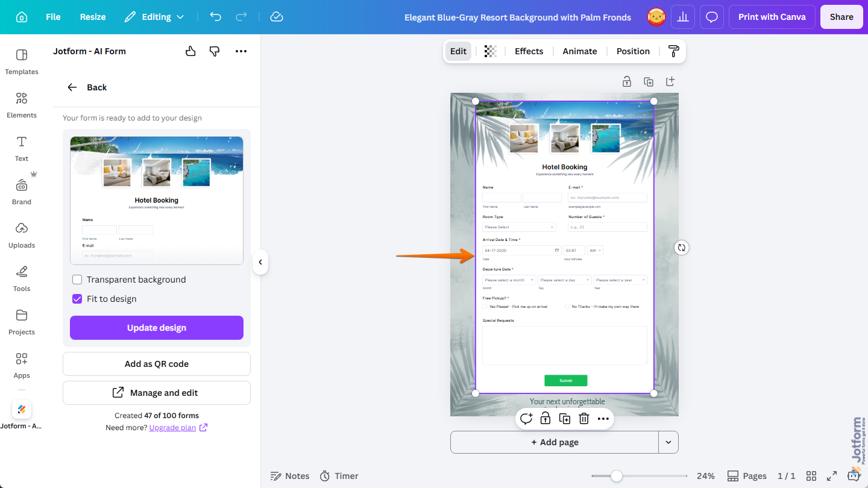Click the zoom slider handle

(616, 476)
